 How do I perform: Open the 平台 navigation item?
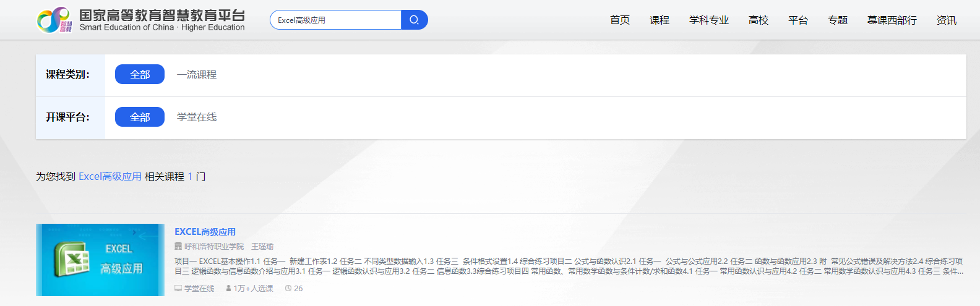797,20
